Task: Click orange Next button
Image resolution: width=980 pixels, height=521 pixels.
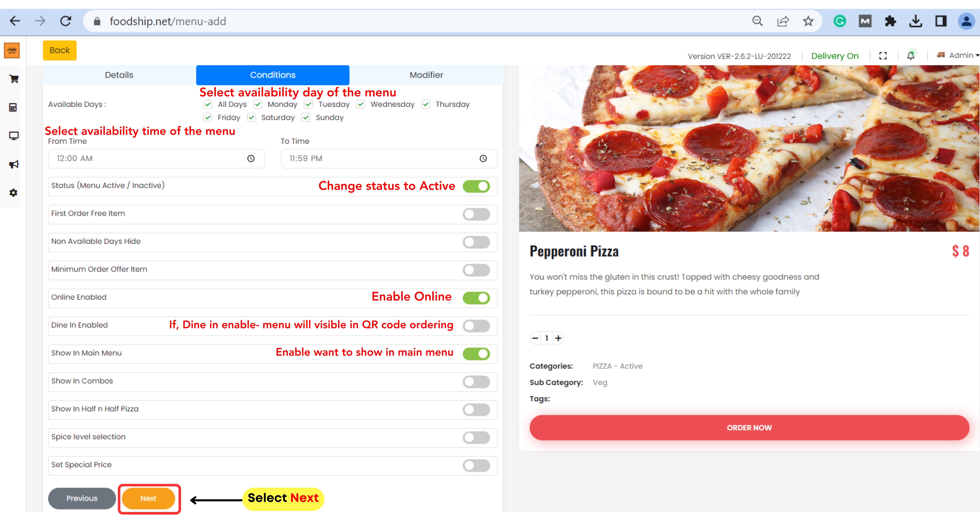Action: point(148,499)
